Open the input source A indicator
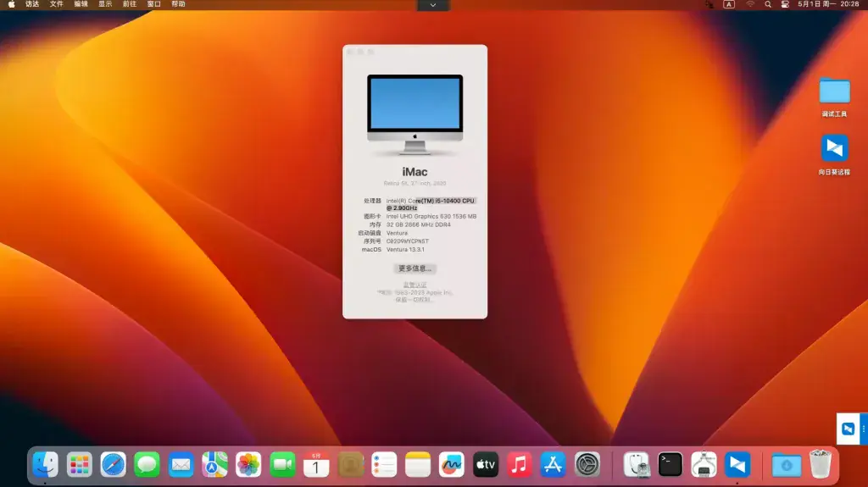868x487 pixels. [729, 4]
